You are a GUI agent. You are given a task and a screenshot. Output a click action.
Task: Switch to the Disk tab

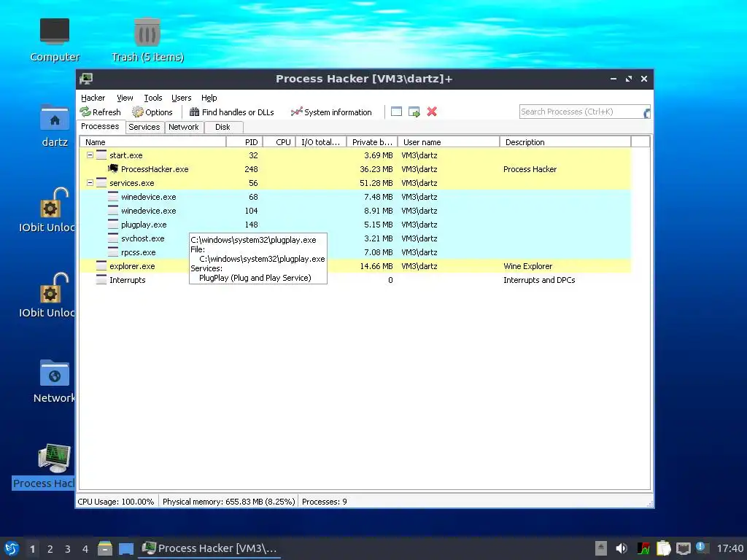tap(223, 127)
